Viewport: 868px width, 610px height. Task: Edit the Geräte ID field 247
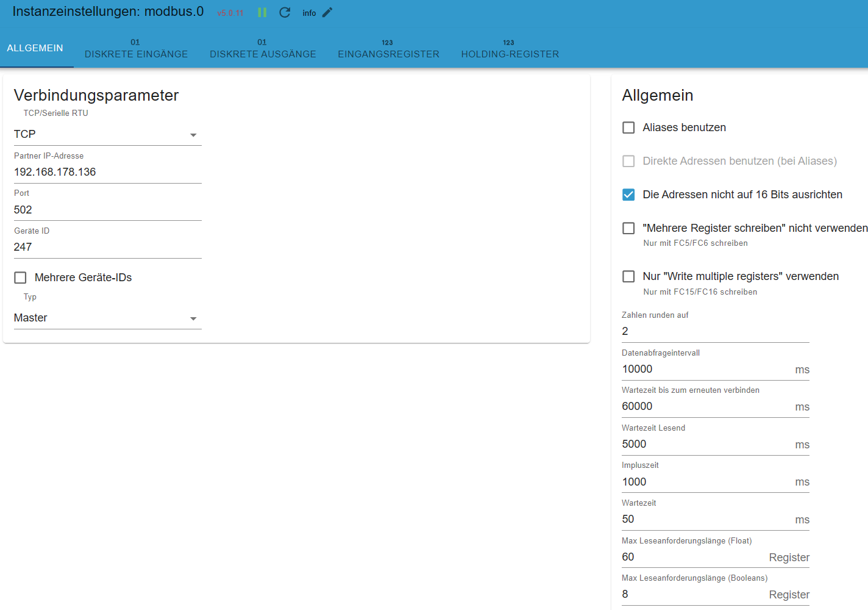coord(107,247)
